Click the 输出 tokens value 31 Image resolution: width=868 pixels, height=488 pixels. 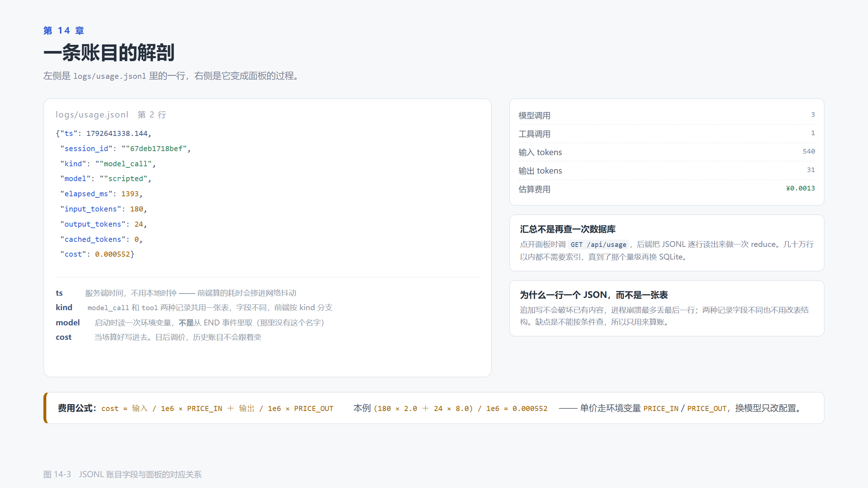(811, 170)
